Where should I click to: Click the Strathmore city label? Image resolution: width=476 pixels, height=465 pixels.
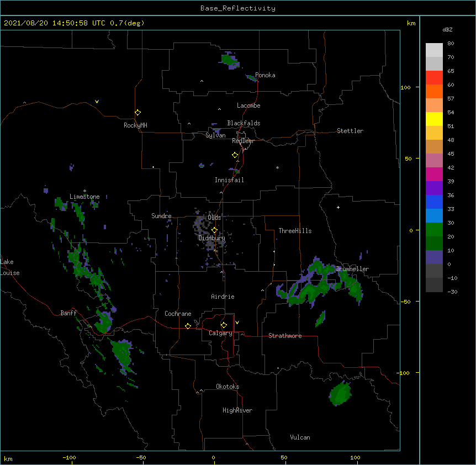tap(285, 336)
